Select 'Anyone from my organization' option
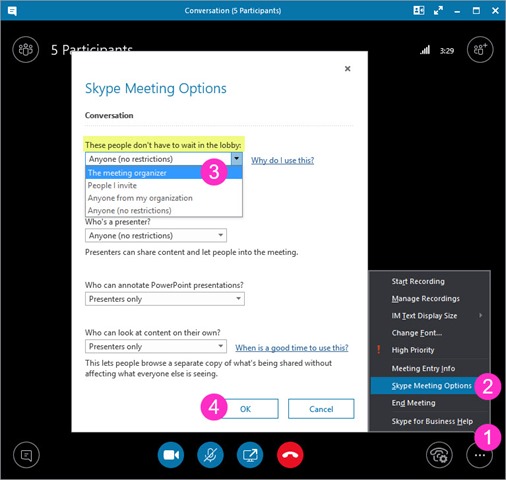Viewport: 506px width, 480px height. click(164, 198)
